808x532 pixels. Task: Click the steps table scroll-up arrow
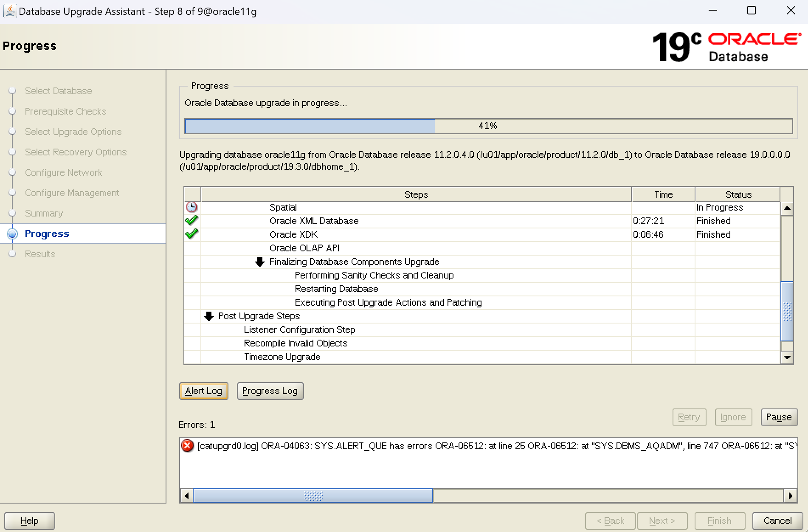(787, 208)
